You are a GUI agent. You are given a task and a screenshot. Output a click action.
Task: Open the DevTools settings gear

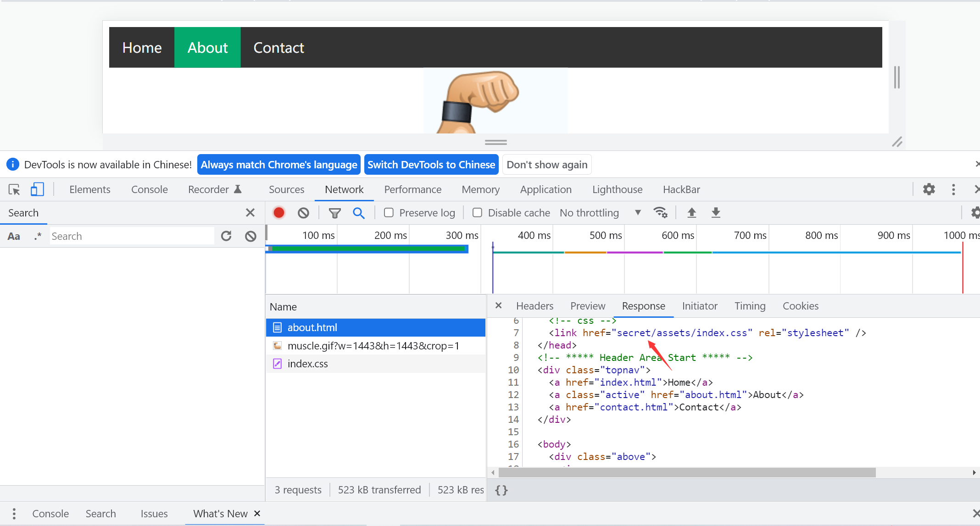click(x=929, y=189)
